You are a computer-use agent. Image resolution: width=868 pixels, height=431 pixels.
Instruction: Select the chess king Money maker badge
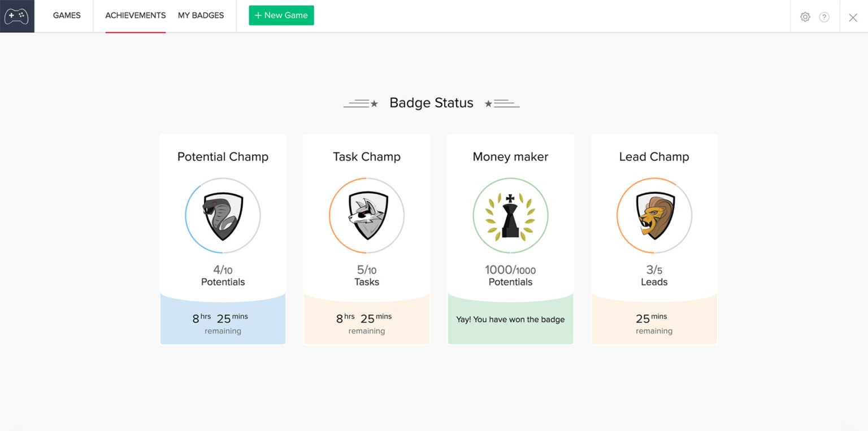pyautogui.click(x=510, y=215)
